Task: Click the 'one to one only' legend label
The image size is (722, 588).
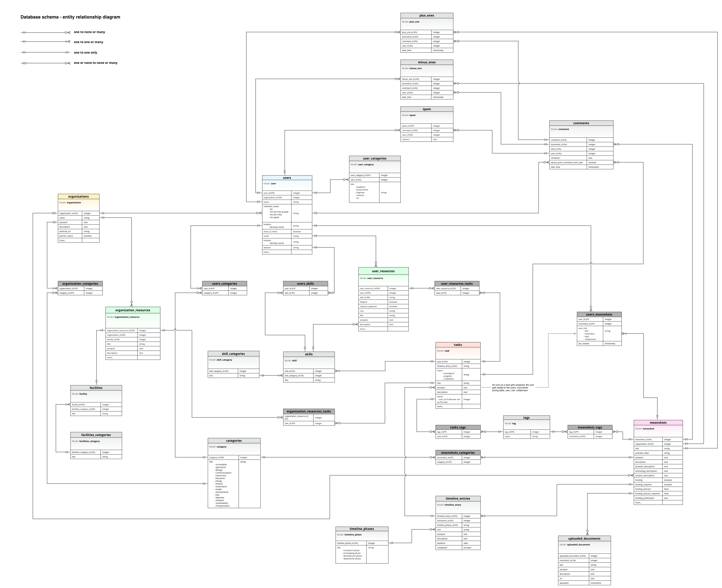Action: [x=85, y=53]
